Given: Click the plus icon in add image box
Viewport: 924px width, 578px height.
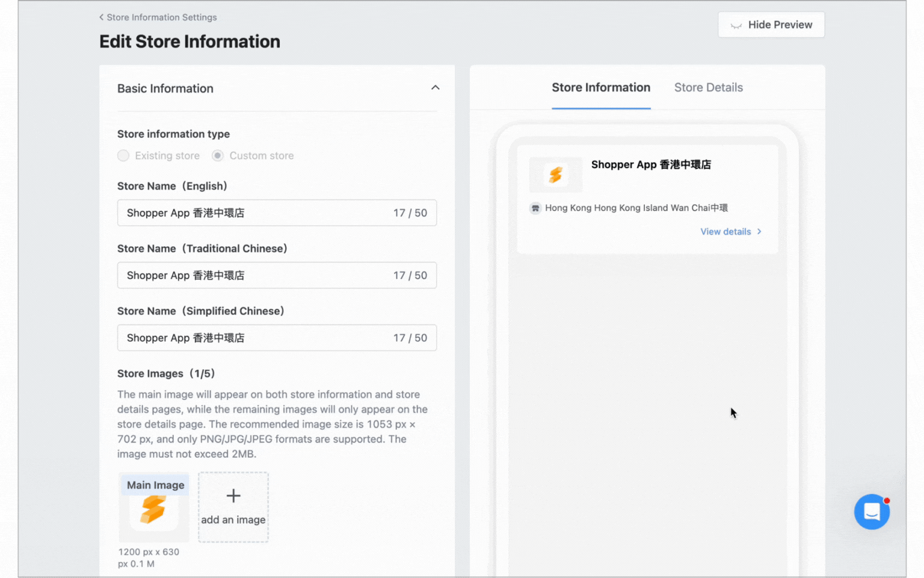Looking at the screenshot, I should [x=233, y=496].
